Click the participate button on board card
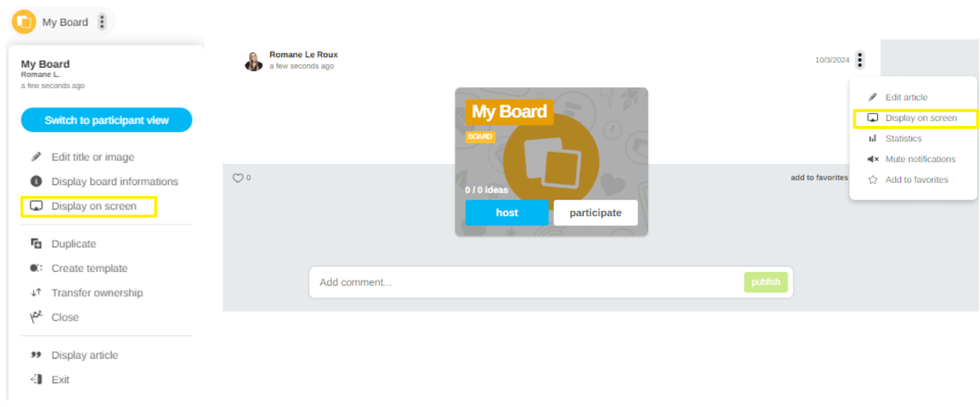980x407 pixels. 595,212
